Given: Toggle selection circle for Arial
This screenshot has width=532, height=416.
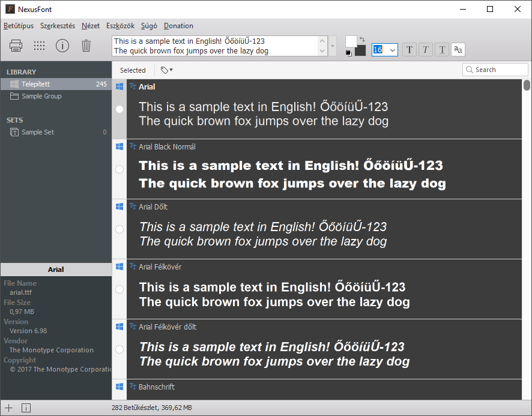Looking at the screenshot, I should tap(119, 109).
